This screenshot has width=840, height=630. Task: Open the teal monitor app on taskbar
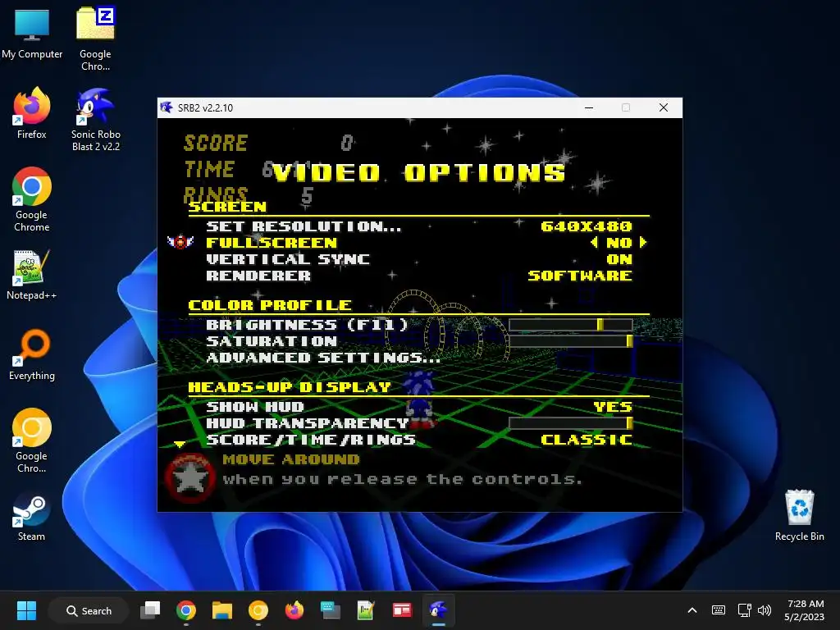[330, 610]
